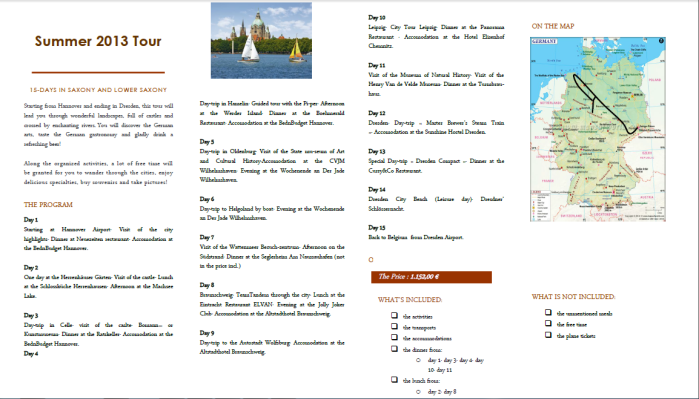Click the 'THE PROGRAM' heading
The width and height of the screenshot is (699, 399).
pos(48,205)
